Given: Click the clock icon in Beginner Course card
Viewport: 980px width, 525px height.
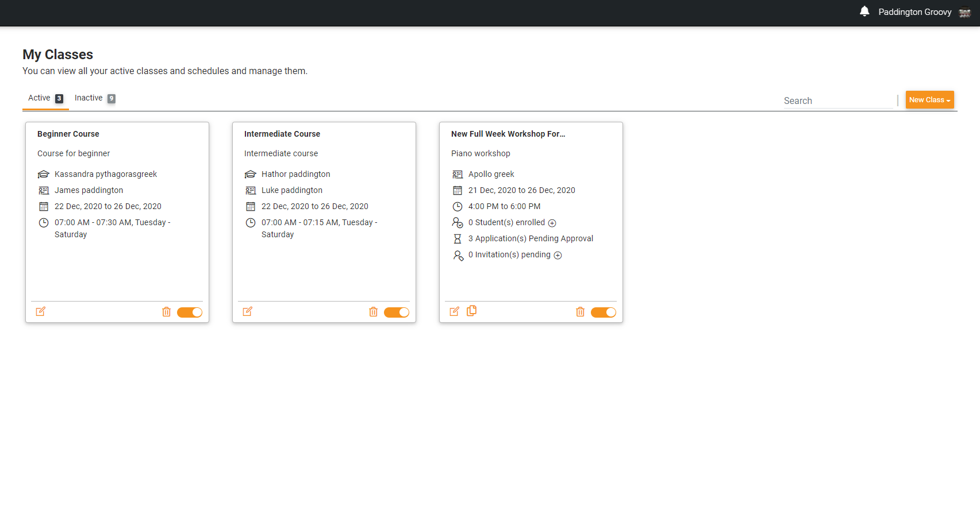Looking at the screenshot, I should pyautogui.click(x=44, y=222).
